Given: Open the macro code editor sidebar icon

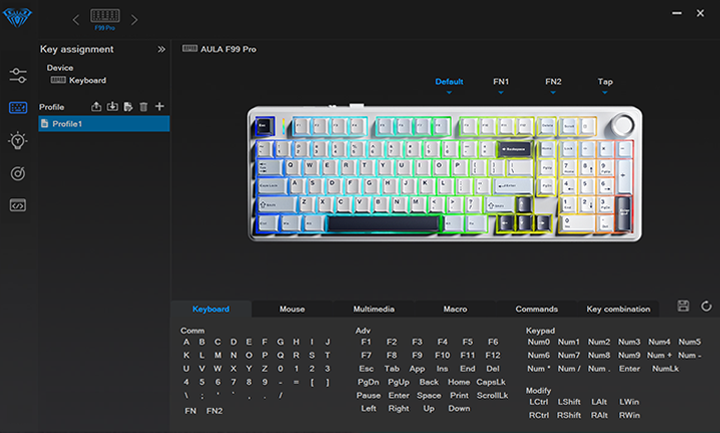Looking at the screenshot, I should point(18,205).
